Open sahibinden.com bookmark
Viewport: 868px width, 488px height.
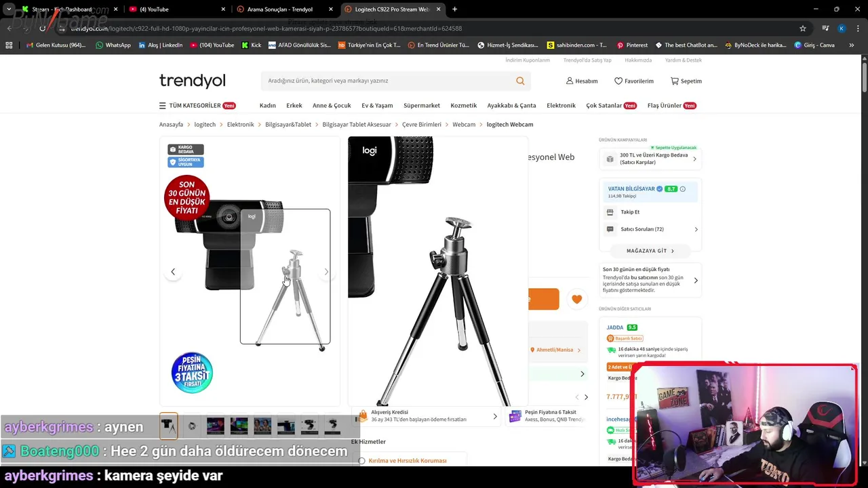coord(576,45)
